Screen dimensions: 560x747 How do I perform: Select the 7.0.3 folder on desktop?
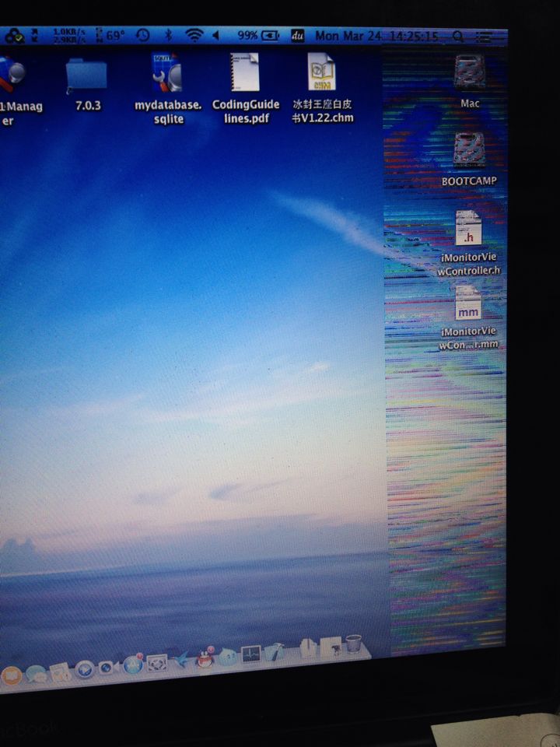click(86, 75)
